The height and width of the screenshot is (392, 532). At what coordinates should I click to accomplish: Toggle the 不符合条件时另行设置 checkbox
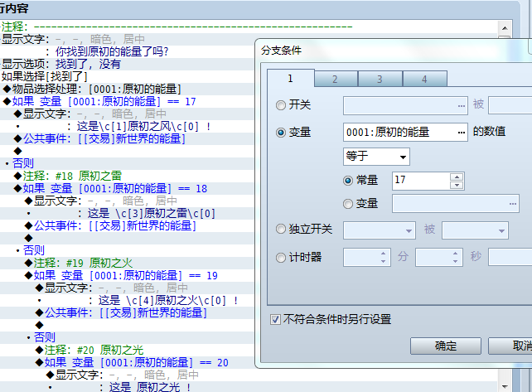click(275, 319)
